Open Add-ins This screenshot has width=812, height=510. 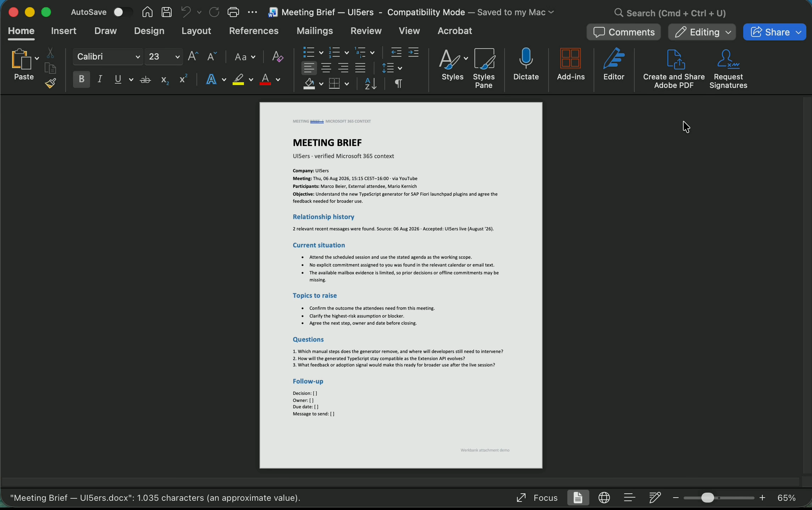tap(571, 64)
